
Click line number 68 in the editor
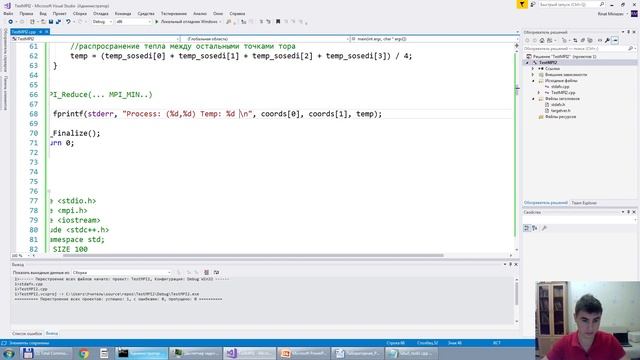[x=33, y=114]
